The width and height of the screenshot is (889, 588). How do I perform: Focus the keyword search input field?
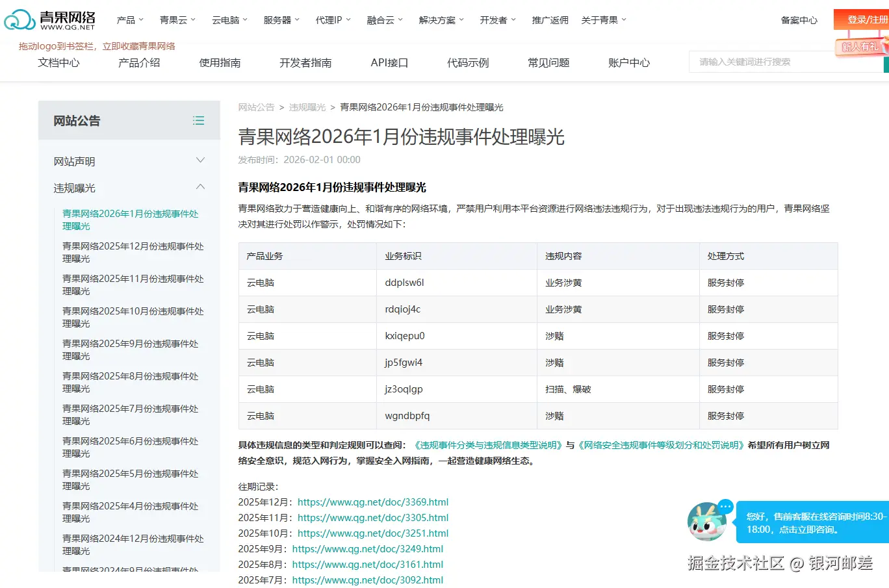pos(786,62)
